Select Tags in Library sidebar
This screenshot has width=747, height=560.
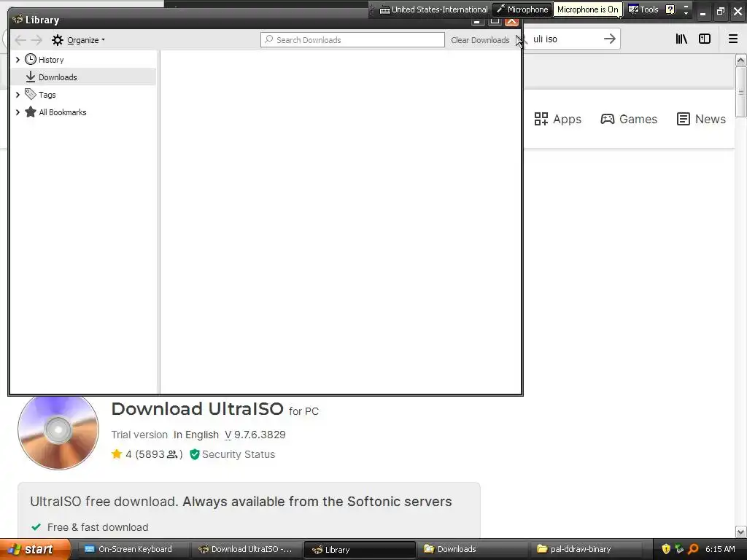pyautogui.click(x=47, y=95)
